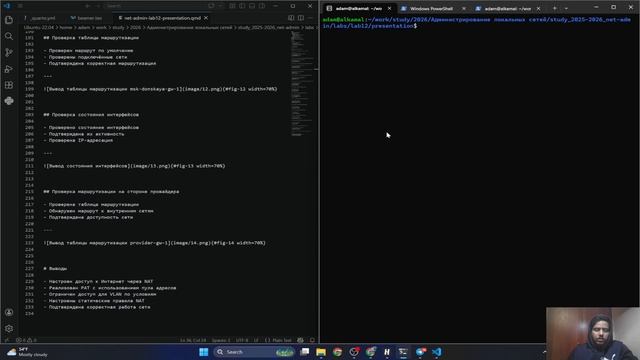Click the terminal prompt line
The image size is (640, 360).
(476, 23)
